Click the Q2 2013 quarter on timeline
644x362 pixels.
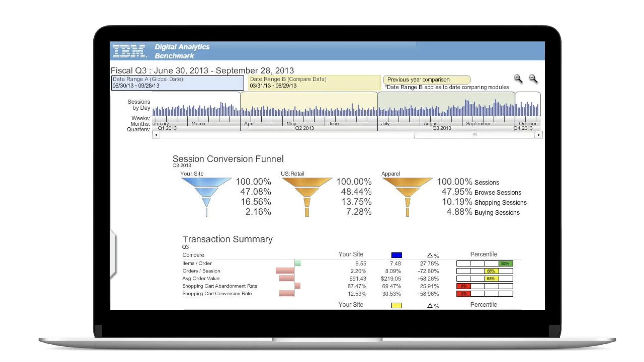click(x=304, y=128)
